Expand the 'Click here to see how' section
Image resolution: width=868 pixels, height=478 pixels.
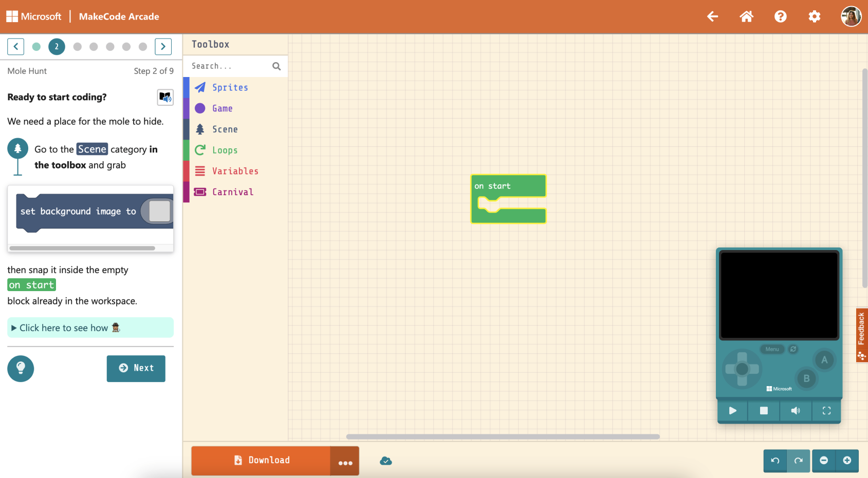[x=64, y=328]
